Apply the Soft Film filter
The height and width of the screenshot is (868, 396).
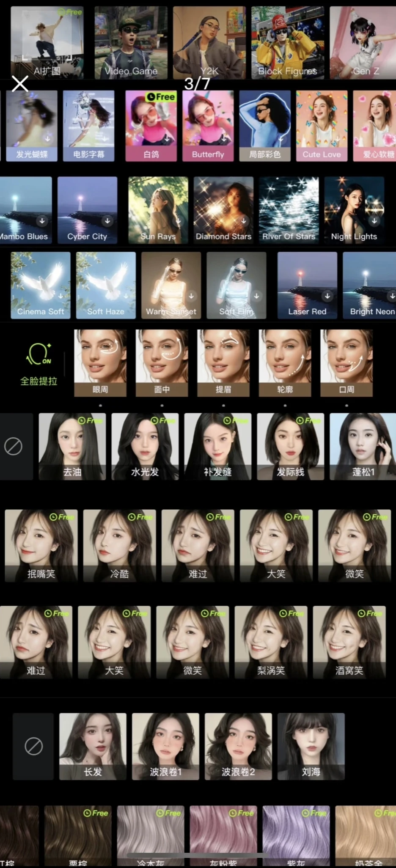236,285
